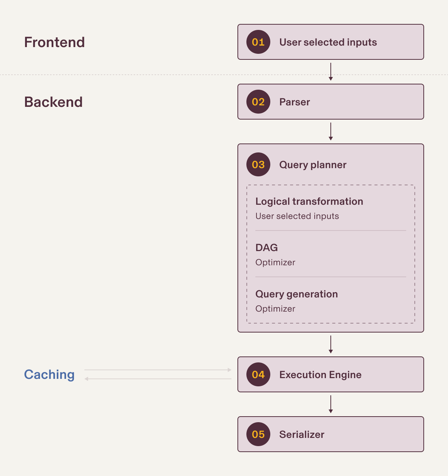
Task: Select the User selected inputs box title
Action: point(328,42)
